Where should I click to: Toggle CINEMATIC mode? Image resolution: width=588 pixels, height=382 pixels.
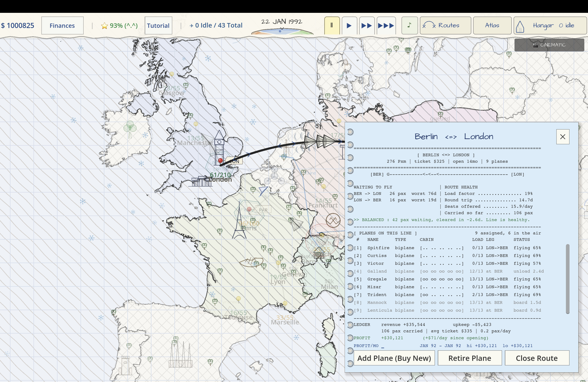point(549,45)
